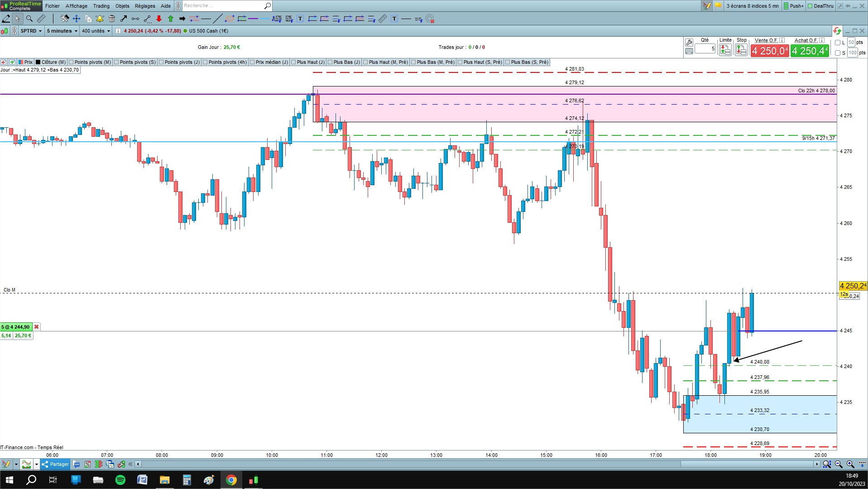Image resolution: width=868 pixels, height=489 pixels.
Task: Open the wrench order settings icon
Action: [689, 43]
